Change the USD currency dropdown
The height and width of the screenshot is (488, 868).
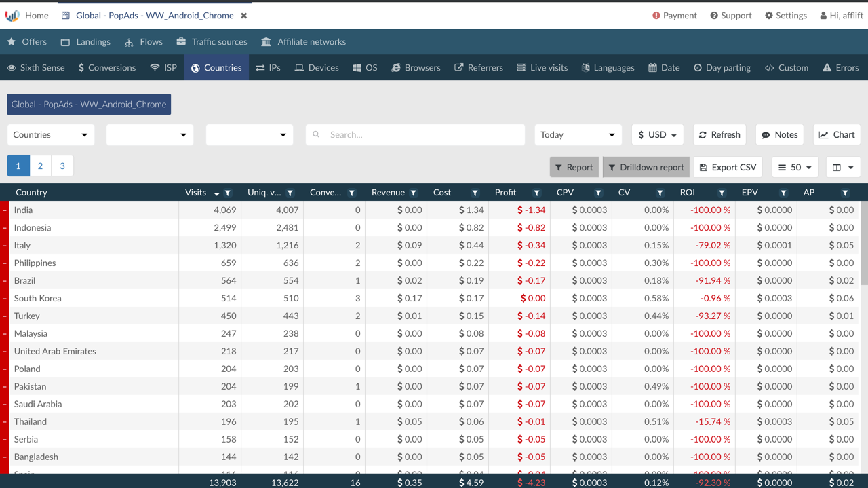658,134
